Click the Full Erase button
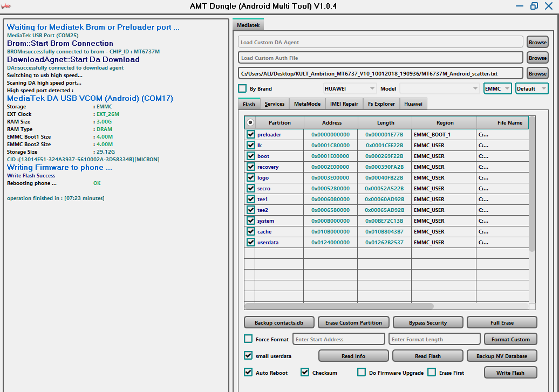The image size is (559, 392). tap(502, 322)
